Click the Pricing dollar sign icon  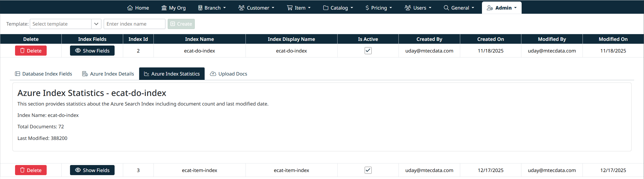(367, 8)
